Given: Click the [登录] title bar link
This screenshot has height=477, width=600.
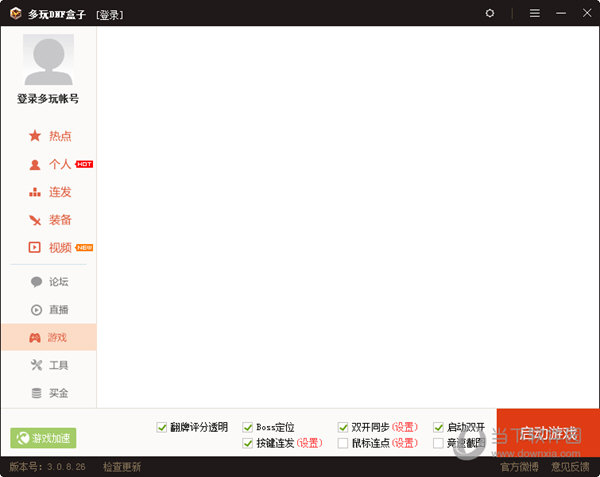Looking at the screenshot, I should point(110,15).
